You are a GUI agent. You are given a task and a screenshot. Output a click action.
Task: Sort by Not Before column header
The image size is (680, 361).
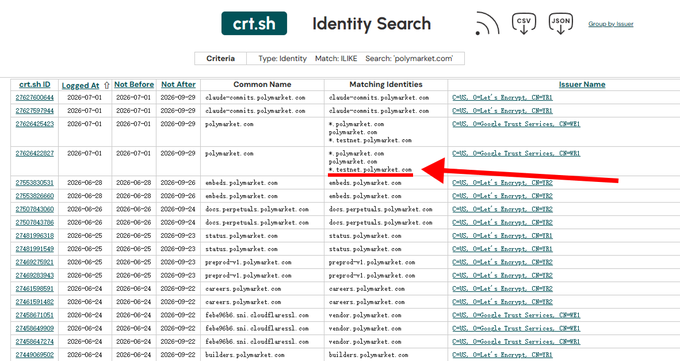click(134, 85)
